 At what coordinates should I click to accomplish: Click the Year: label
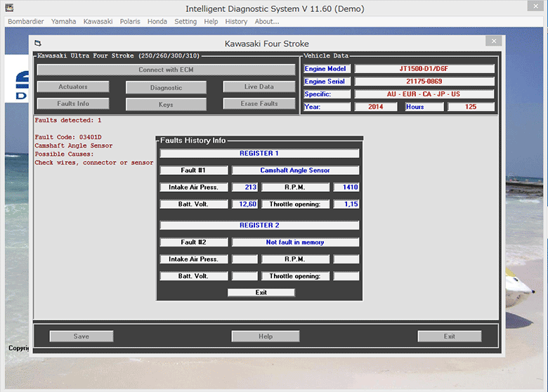click(x=327, y=107)
